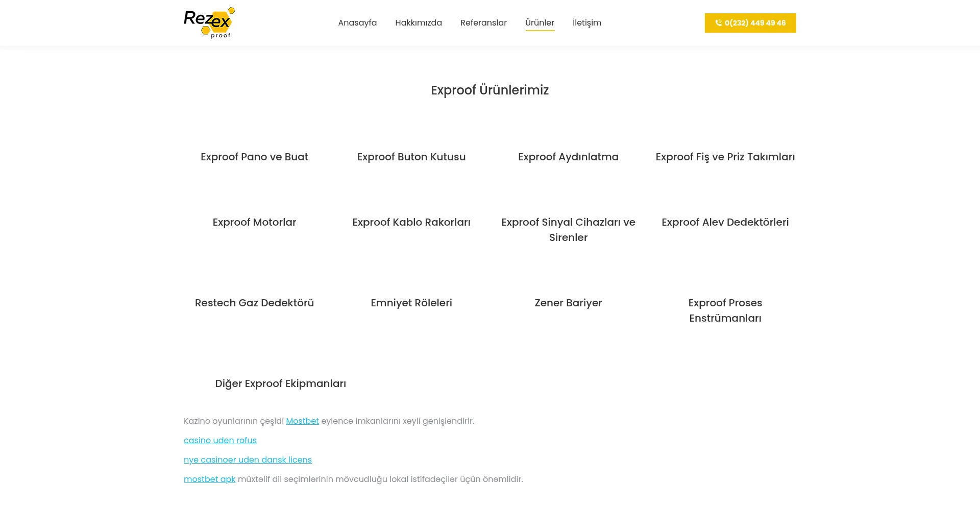Viewport: 980px width, 507px height.
Task: Open Exproof Aydınlatma category
Action: 568,157
